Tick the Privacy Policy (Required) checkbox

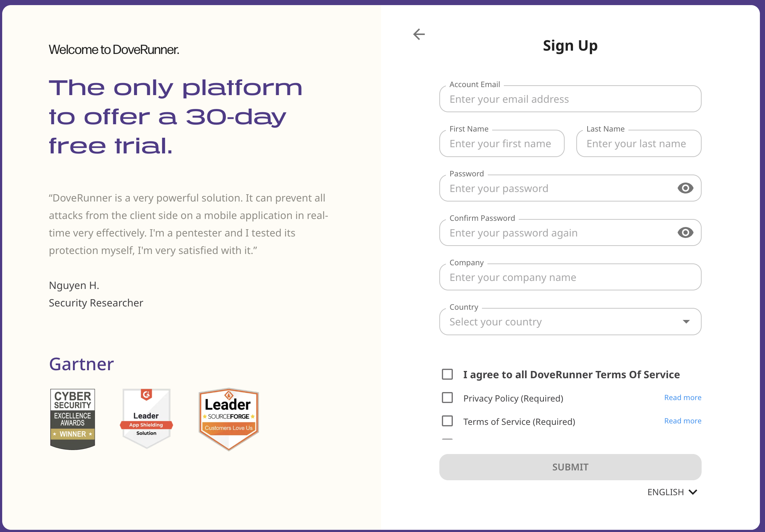(447, 398)
